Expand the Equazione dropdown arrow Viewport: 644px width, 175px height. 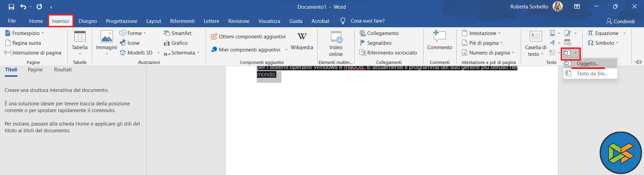point(625,33)
